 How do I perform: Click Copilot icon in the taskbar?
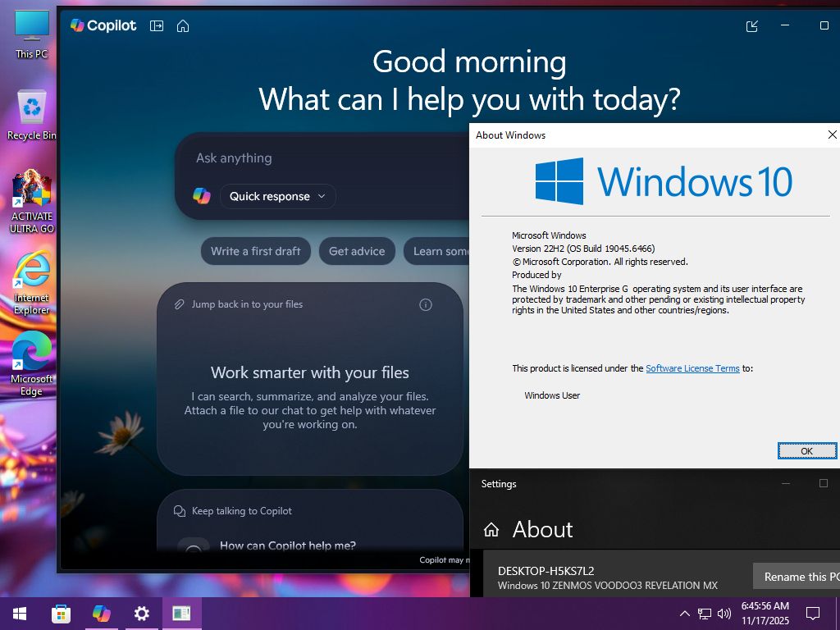click(x=101, y=614)
